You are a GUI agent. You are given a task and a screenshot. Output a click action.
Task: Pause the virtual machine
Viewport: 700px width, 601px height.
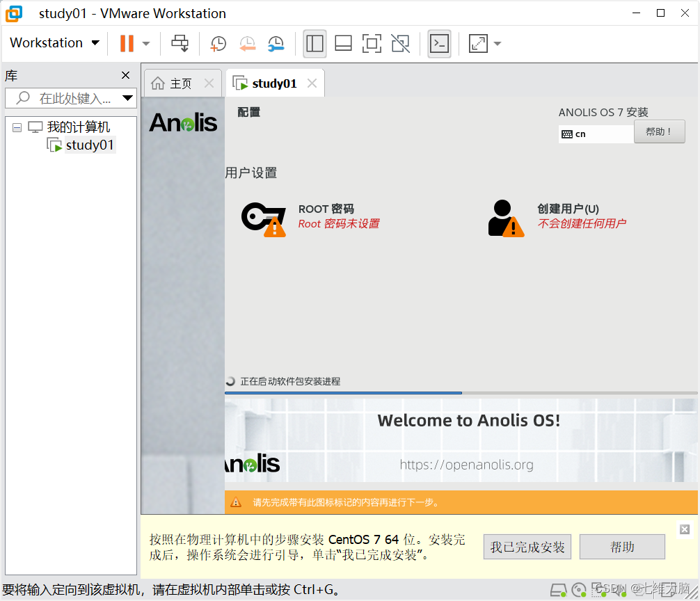click(x=127, y=43)
